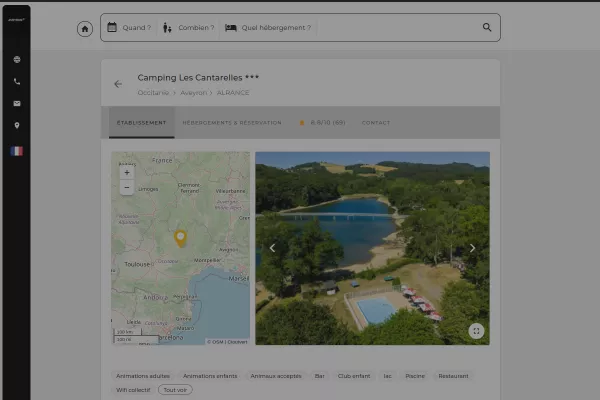This screenshot has height=400, width=600.
Task: Open the 8.8/10 (69) reviews tab
Action: pyautogui.click(x=322, y=122)
